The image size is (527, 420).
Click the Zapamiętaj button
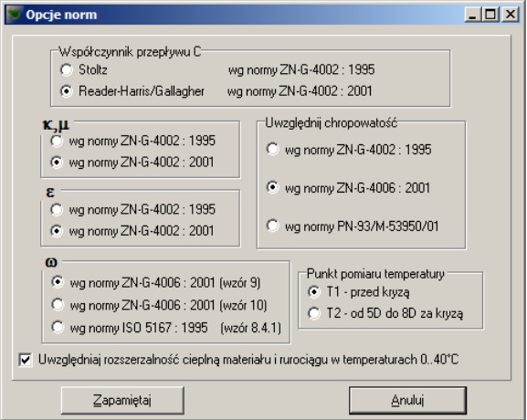tap(122, 400)
